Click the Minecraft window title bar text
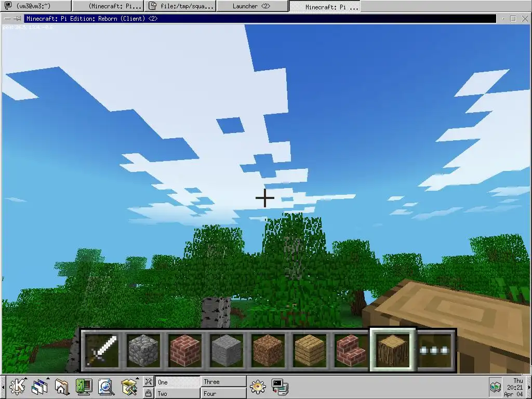The image size is (532, 399). coord(92,19)
